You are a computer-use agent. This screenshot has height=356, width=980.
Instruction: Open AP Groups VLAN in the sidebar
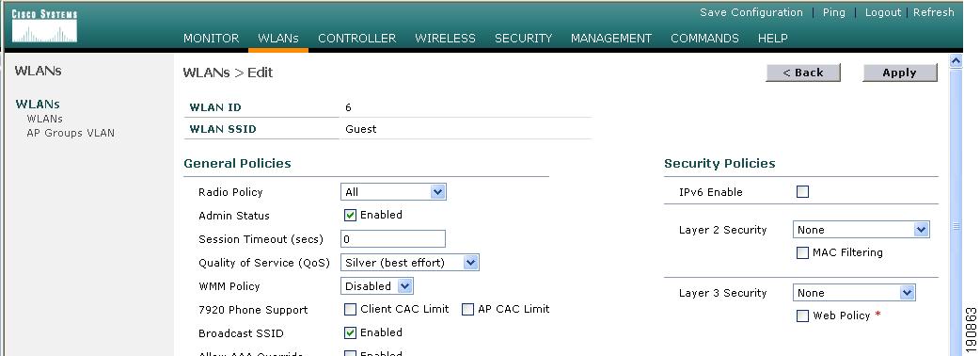(x=71, y=133)
